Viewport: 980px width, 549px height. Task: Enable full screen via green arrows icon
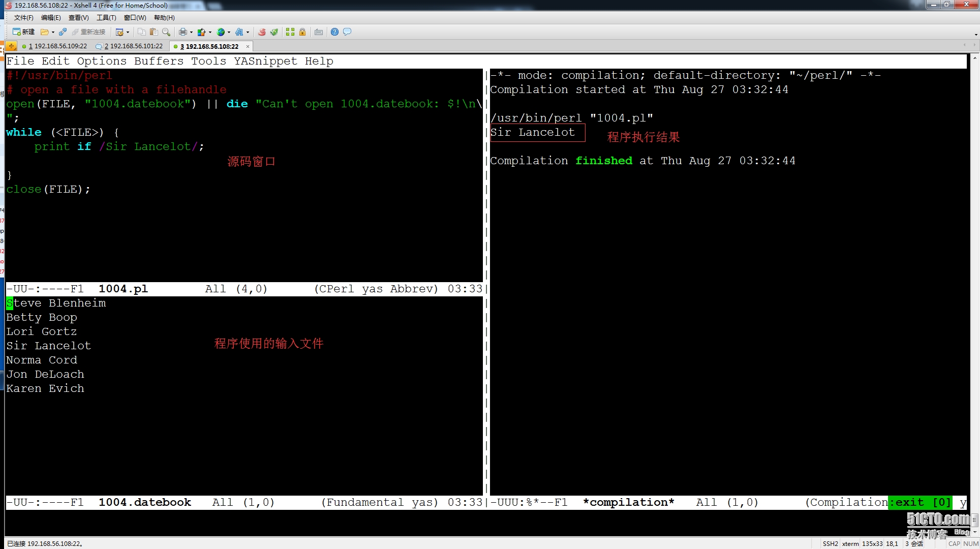pos(291,32)
